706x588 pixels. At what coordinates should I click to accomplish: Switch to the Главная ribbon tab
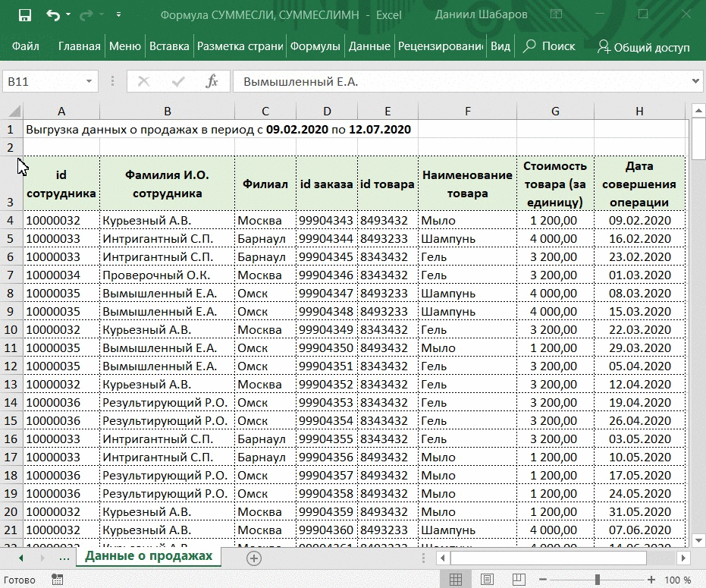pyautogui.click(x=79, y=46)
